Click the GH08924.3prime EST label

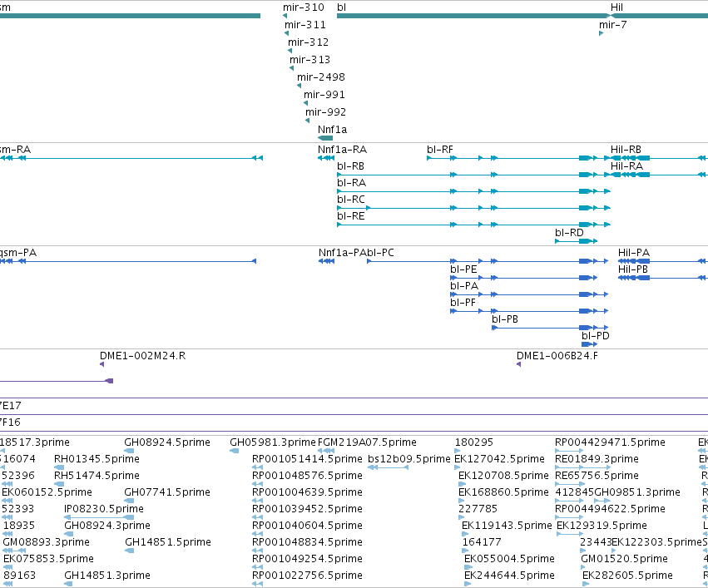point(107,526)
